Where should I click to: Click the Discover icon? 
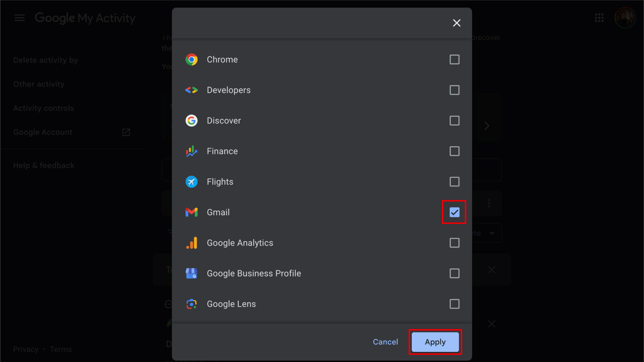[x=191, y=121]
